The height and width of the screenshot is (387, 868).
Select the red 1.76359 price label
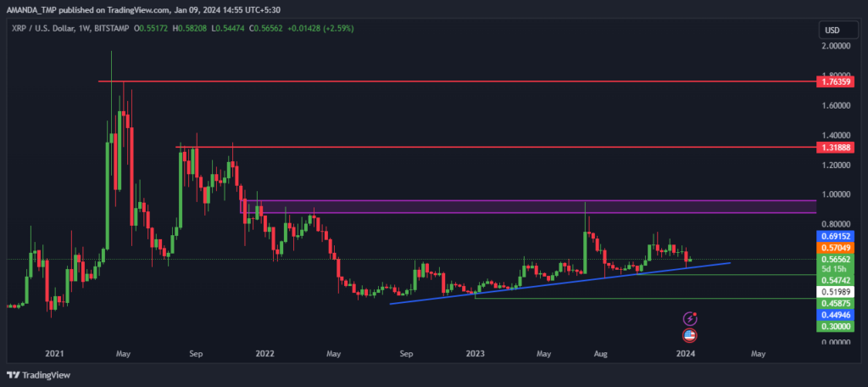835,81
